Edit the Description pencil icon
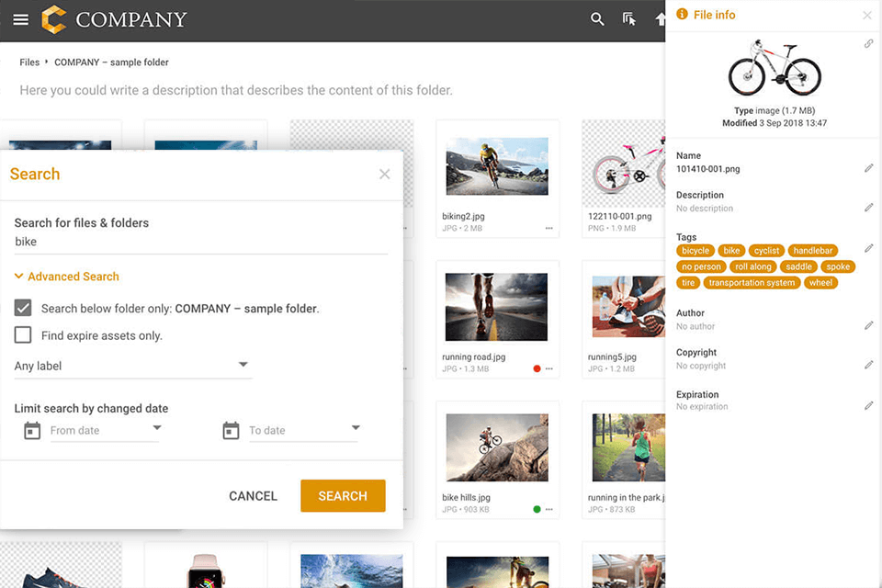 (868, 208)
